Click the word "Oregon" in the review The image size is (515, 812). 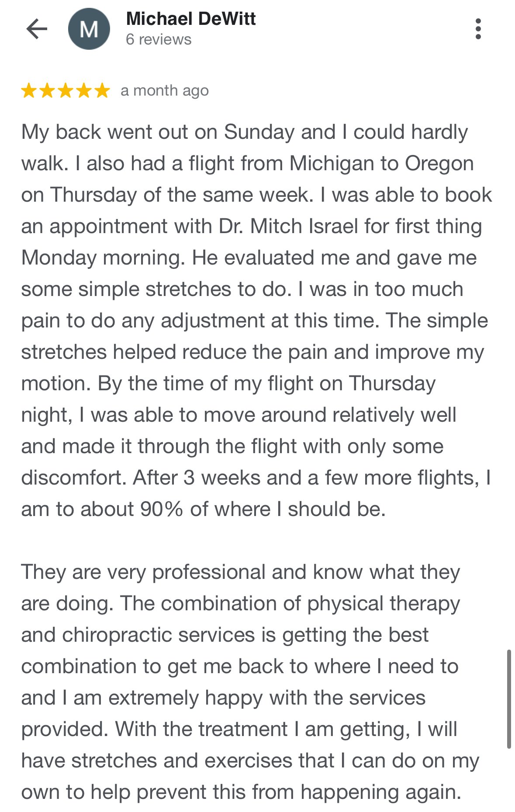[x=439, y=164]
